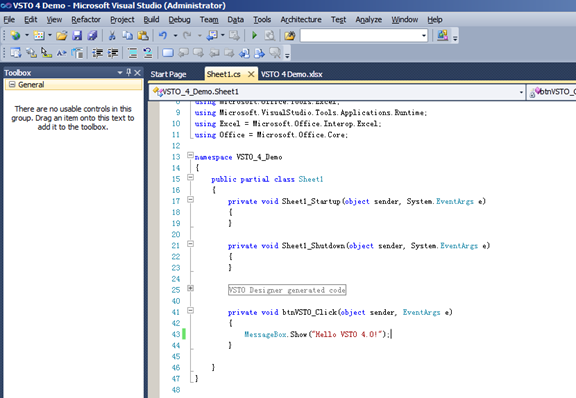Click the Sheet1 class name on line 15
The width and height of the screenshot is (576, 398).
click(x=311, y=179)
